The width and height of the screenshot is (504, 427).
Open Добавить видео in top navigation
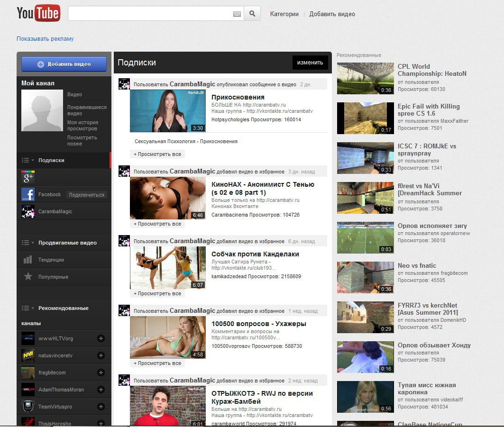click(x=332, y=14)
